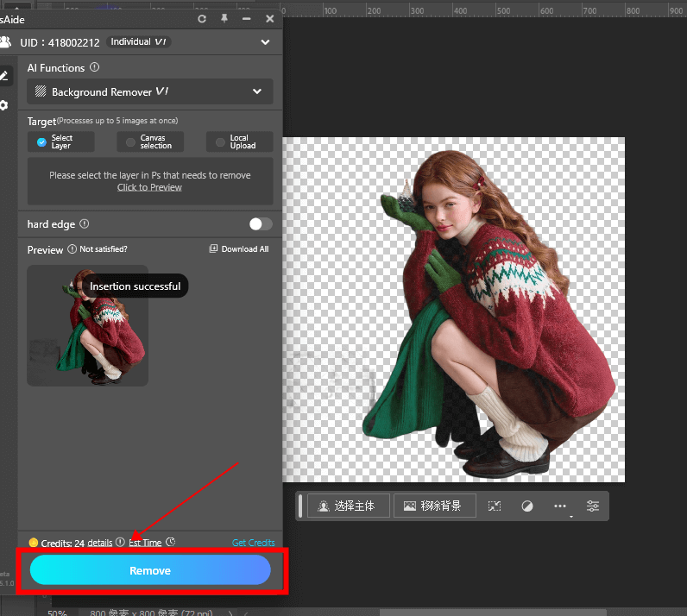Click the clock icon beside Est Time
687x616 pixels.
pos(170,542)
